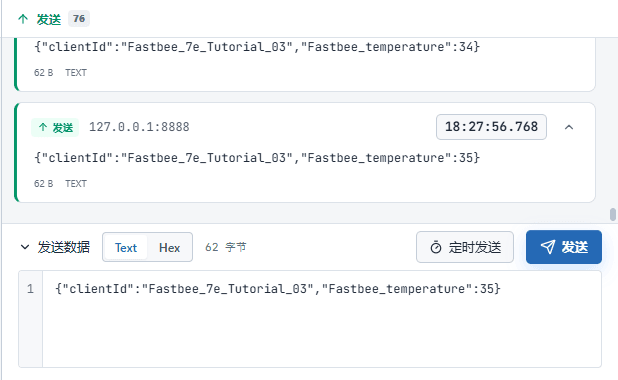Click the green up-arrow beside 发送 header

(x=23, y=19)
